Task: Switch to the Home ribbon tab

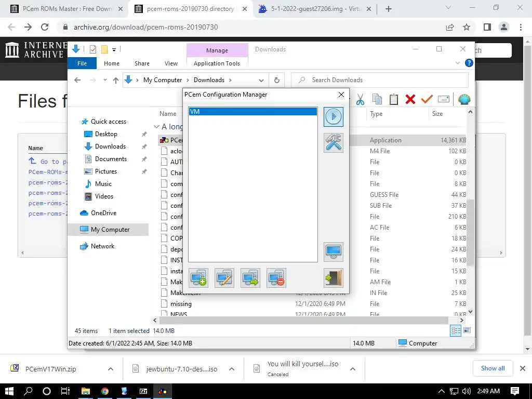Action: [x=112, y=63]
